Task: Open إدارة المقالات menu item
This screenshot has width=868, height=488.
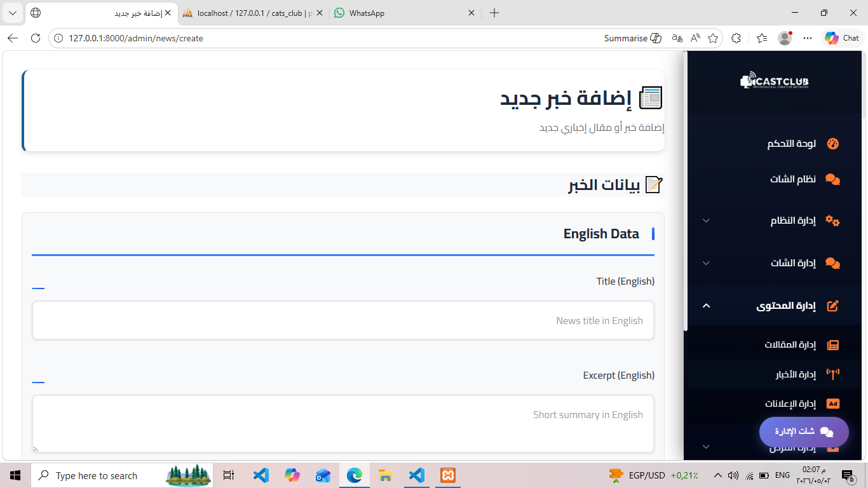Action: [774, 345]
